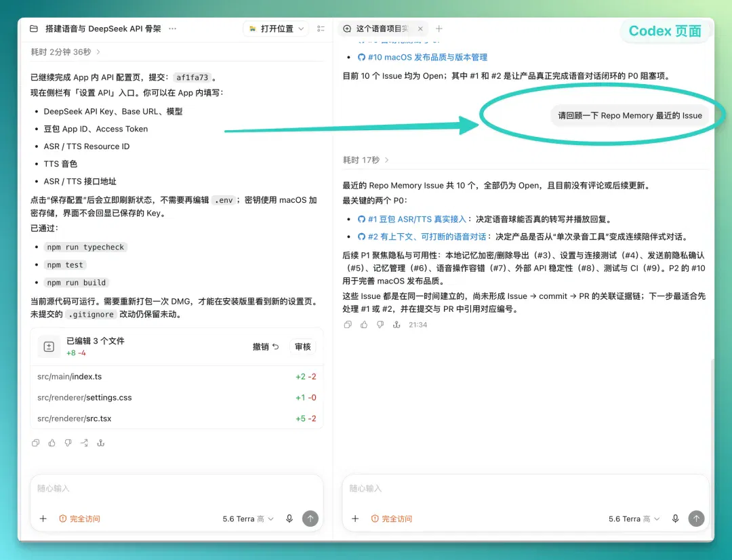Open the #2 有上下文、可打断的语音对话 link
The height and width of the screenshot is (560, 732).
[422, 237]
